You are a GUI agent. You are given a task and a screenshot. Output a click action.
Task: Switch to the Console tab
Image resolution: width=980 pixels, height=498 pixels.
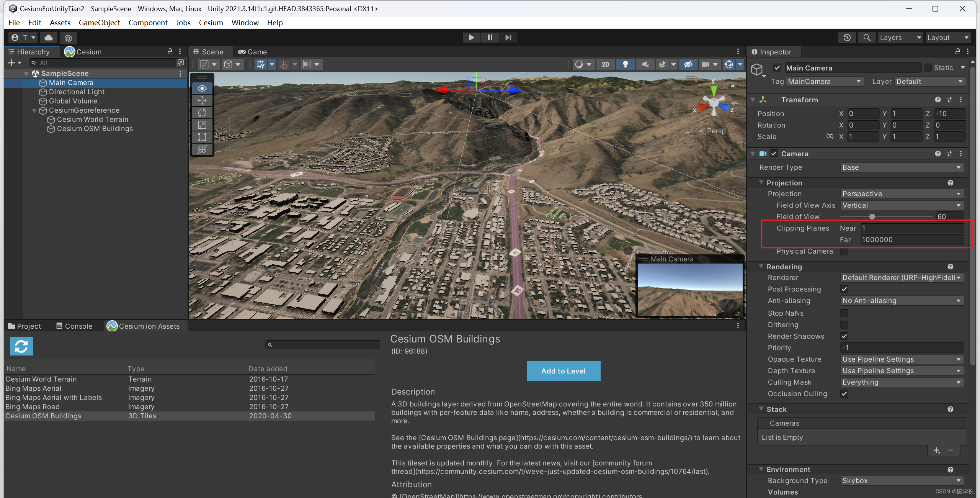(x=74, y=326)
